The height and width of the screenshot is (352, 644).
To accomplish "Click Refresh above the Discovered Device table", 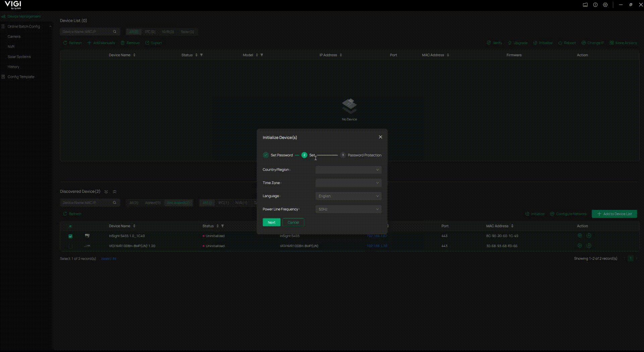I will [72, 214].
